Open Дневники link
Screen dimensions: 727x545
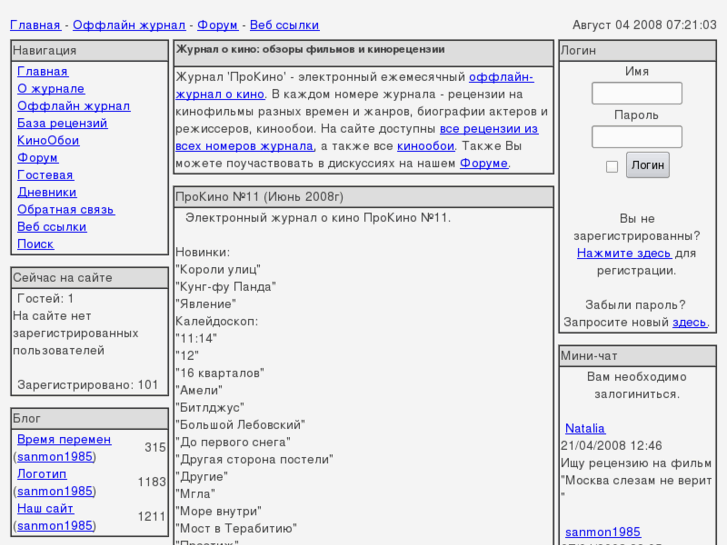pyautogui.click(x=47, y=192)
